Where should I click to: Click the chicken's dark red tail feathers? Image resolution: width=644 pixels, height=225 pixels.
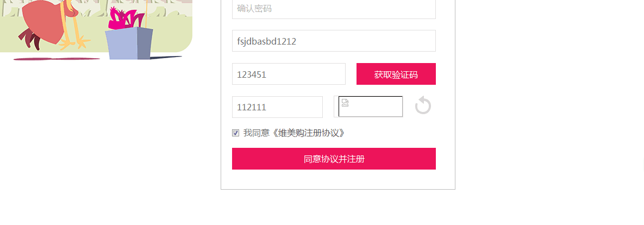[29, 38]
